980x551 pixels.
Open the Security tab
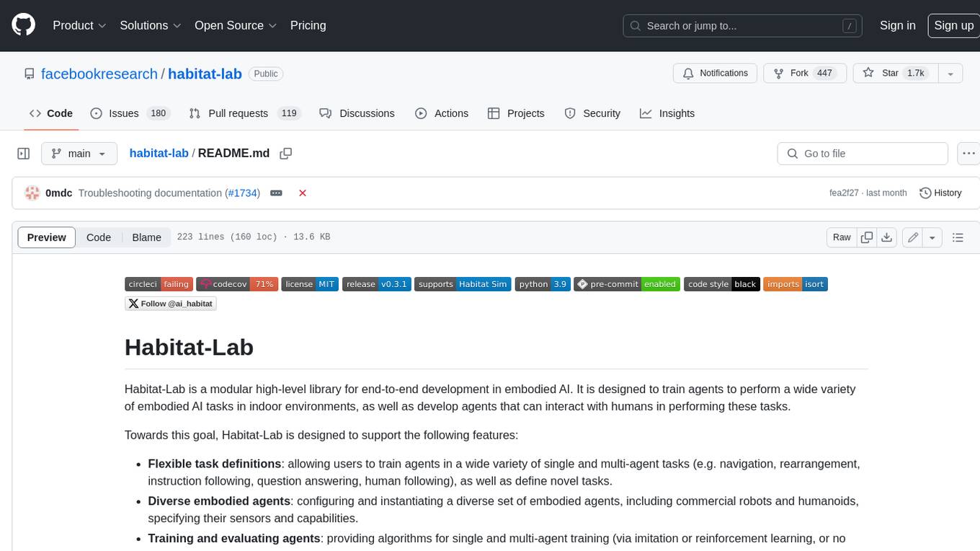pos(592,113)
